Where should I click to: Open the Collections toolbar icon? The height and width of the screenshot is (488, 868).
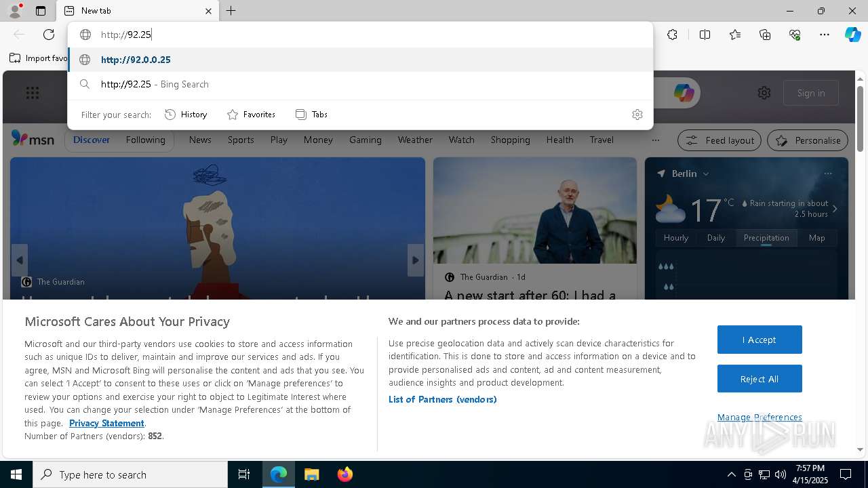pyautogui.click(x=765, y=35)
